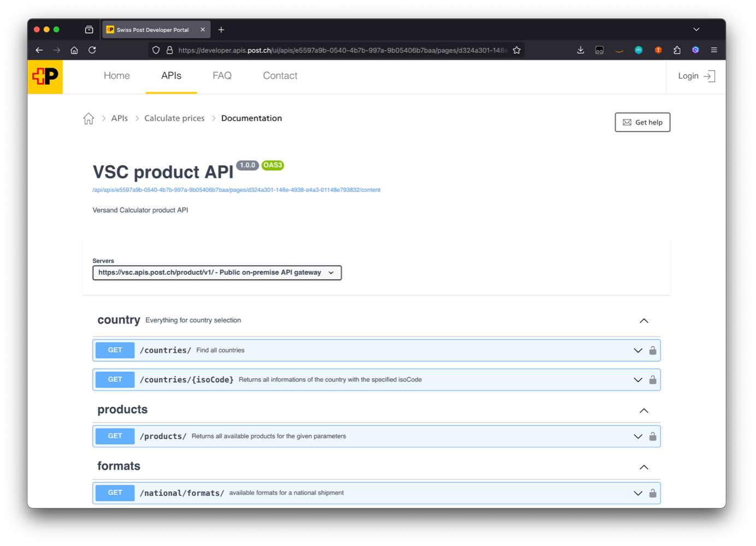Reload the page with refresh icon
Viewport: 756px width, 546px height.
pyautogui.click(x=92, y=50)
